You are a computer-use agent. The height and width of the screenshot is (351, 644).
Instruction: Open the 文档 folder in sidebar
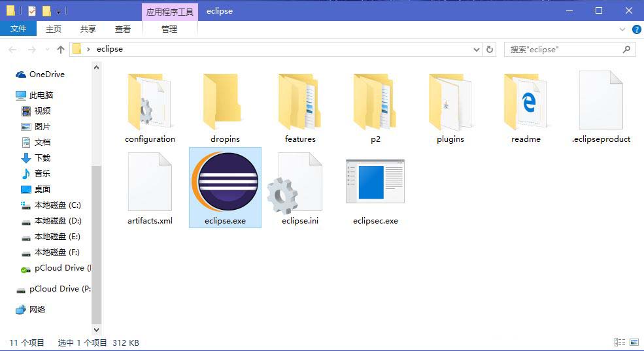[x=36, y=142]
